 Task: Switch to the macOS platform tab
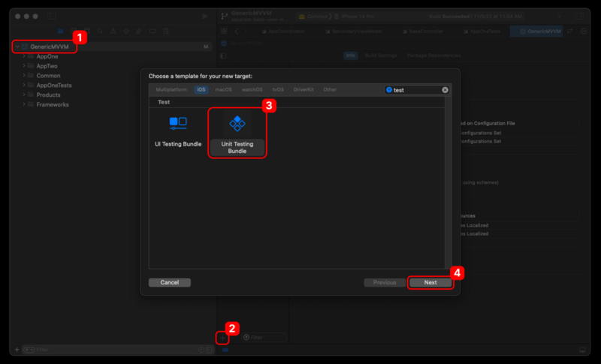point(224,90)
